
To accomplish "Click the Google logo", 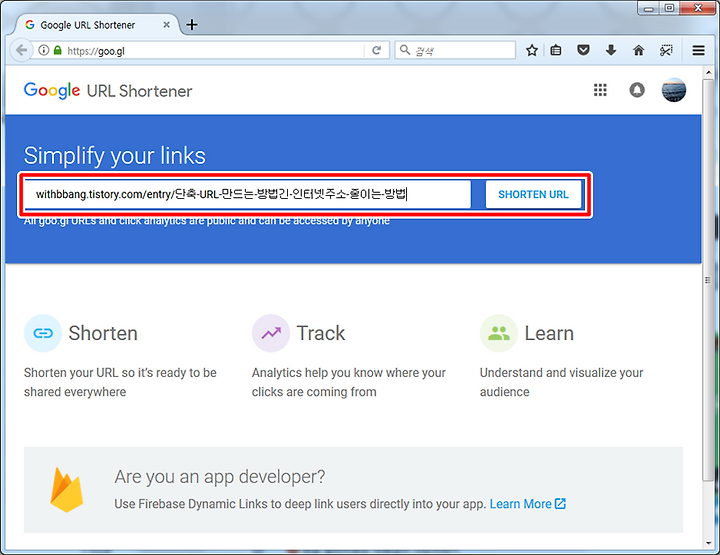I will [x=52, y=90].
